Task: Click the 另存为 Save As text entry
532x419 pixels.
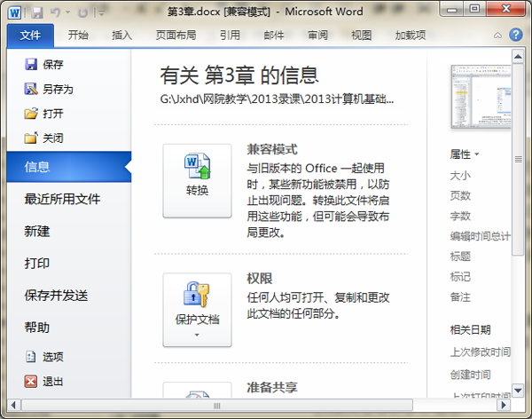Action: (x=58, y=90)
